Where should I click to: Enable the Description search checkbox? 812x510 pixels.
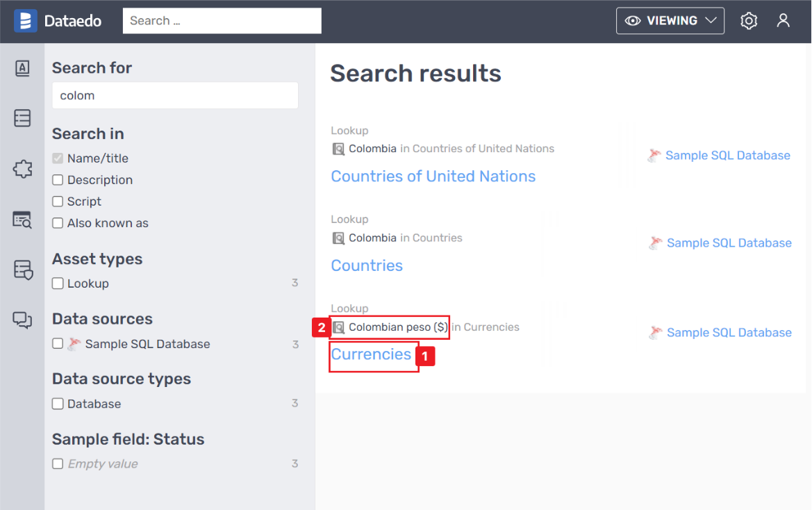pyautogui.click(x=58, y=180)
